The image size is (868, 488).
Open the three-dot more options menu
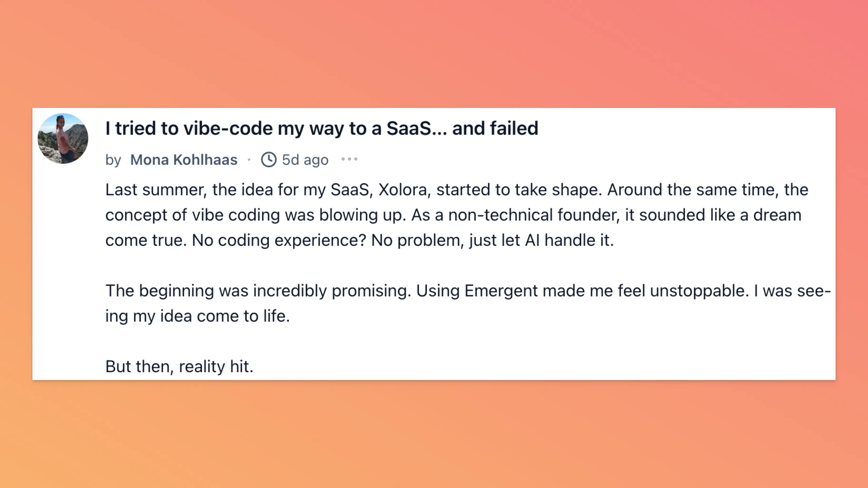[349, 159]
